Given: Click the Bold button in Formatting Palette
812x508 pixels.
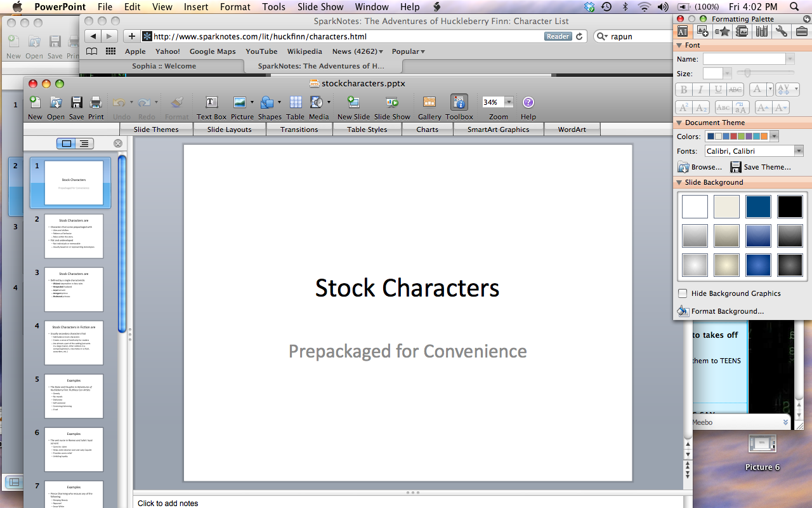Looking at the screenshot, I should pyautogui.click(x=684, y=90).
